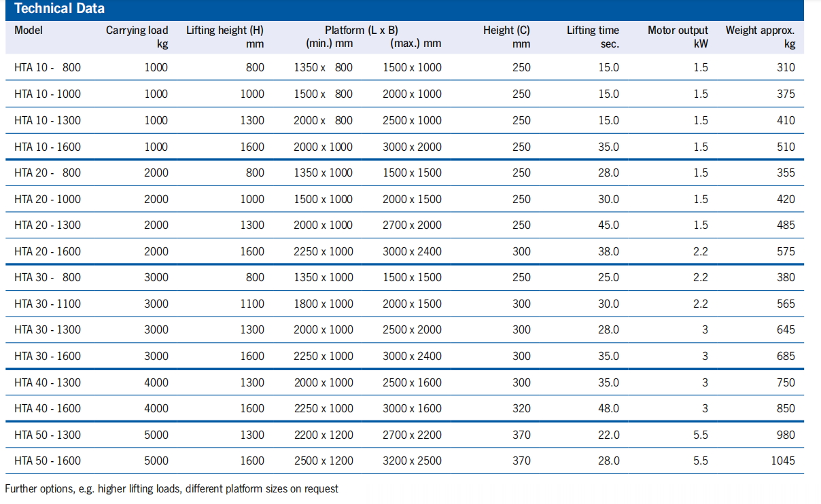
Task: Select the Model column header
Action: (x=29, y=31)
